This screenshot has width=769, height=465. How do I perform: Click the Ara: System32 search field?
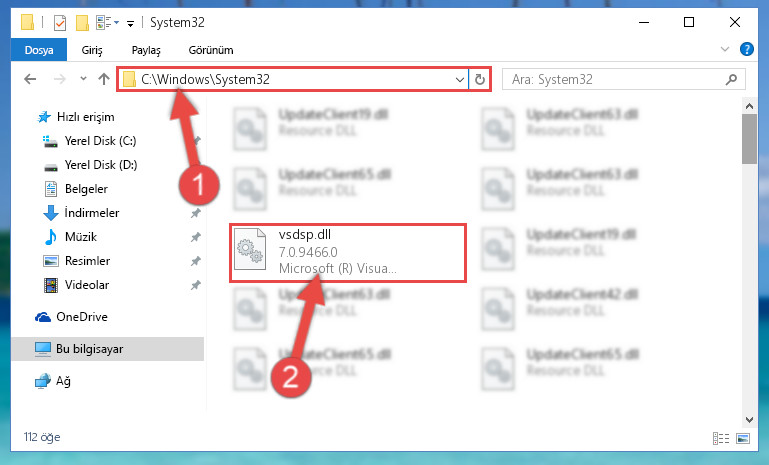(614, 79)
